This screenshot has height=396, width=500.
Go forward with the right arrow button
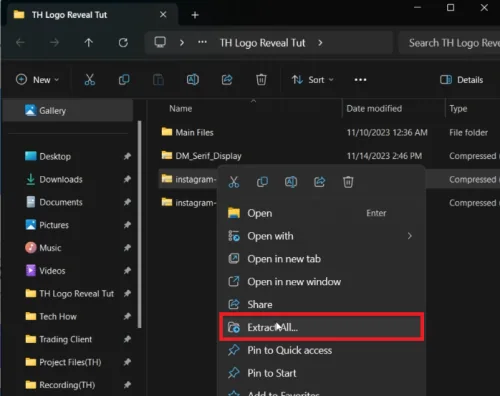[54, 43]
